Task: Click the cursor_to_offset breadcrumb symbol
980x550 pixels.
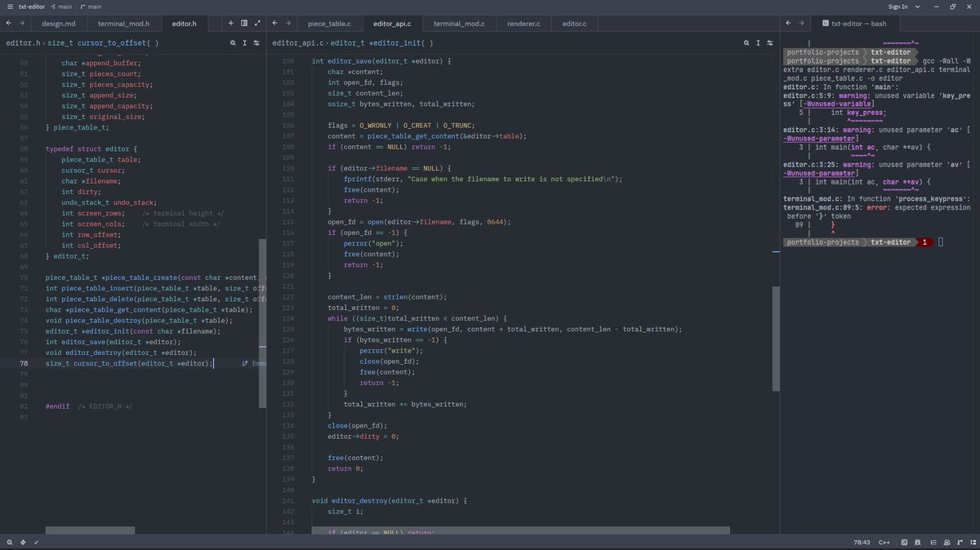Action: click(x=103, y=42)
